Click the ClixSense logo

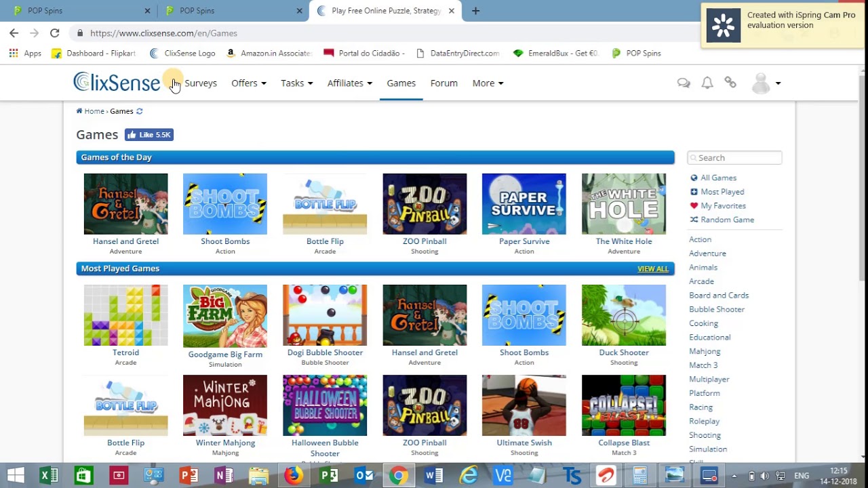(117, 83)
